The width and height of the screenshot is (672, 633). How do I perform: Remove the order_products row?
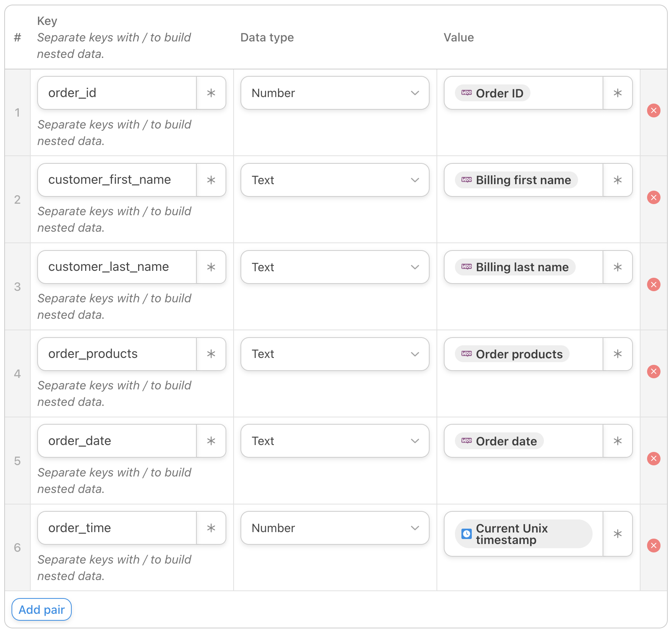click(x=654, y=371)
